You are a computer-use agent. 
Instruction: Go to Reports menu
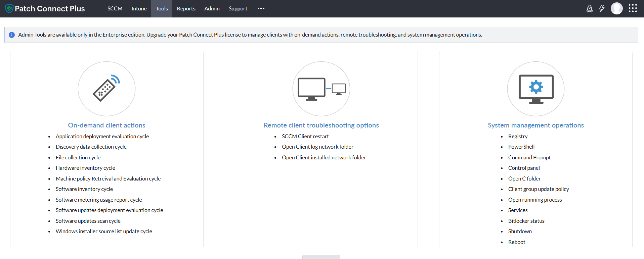tap(186, 9)
